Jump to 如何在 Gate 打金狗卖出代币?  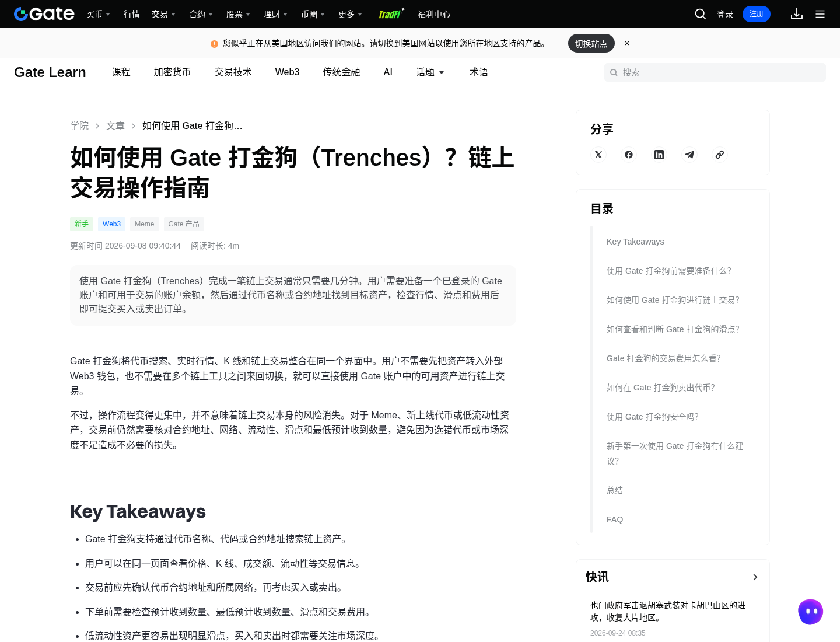pos(660,388)
